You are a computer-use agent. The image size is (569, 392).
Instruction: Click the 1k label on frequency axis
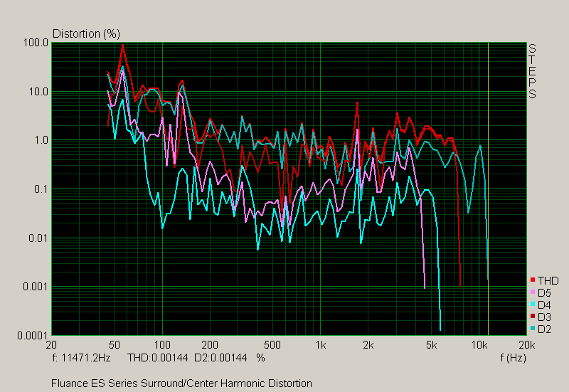point(321,345)
